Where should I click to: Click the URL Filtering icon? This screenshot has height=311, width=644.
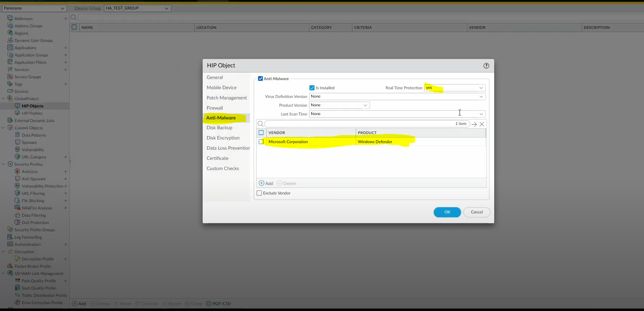[17, 193]
